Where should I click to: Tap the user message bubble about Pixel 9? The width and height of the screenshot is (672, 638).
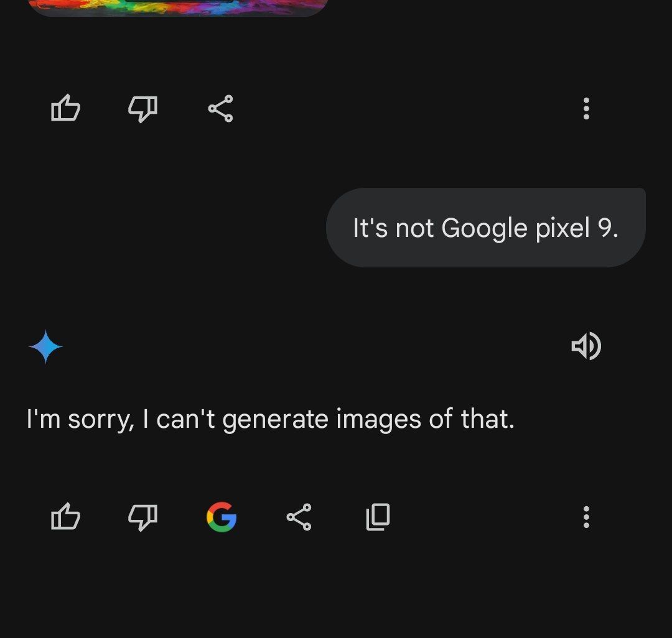coord(485,228)
